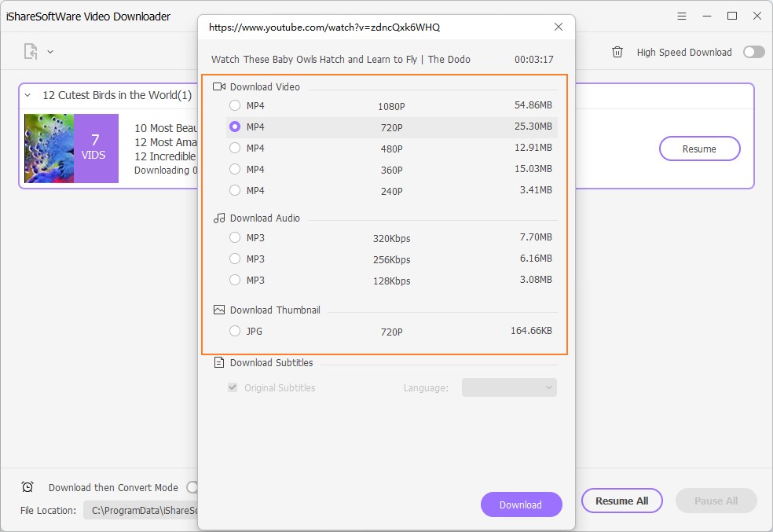Open the subtitles Language dropdown
The width and height of the screenshot is (773, 532).
pos(509,387)
